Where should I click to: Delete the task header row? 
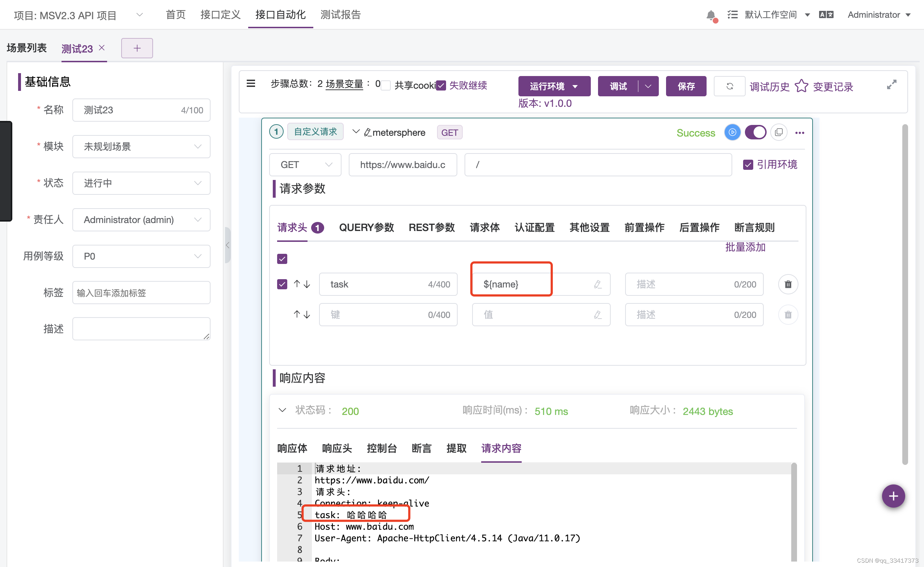point(788,285)
